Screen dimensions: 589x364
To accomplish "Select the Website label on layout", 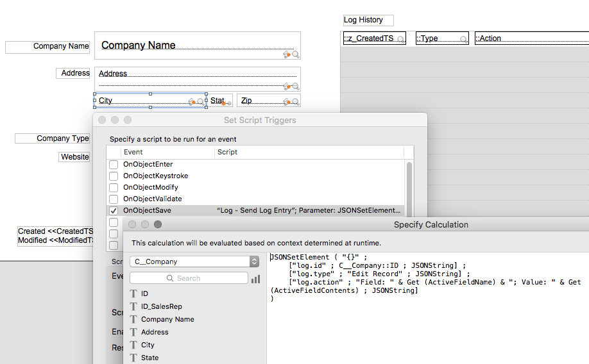I will click(74, 157).
